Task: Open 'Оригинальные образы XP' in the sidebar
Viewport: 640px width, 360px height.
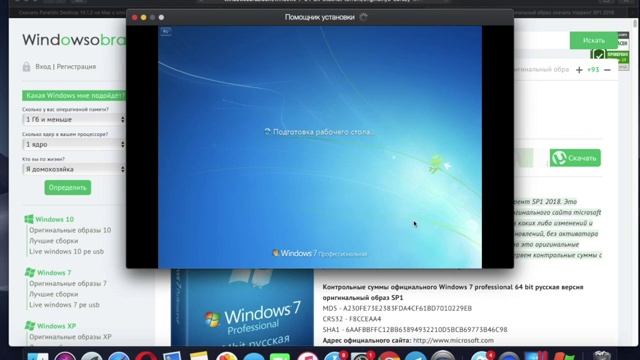Action: [70, 337]
